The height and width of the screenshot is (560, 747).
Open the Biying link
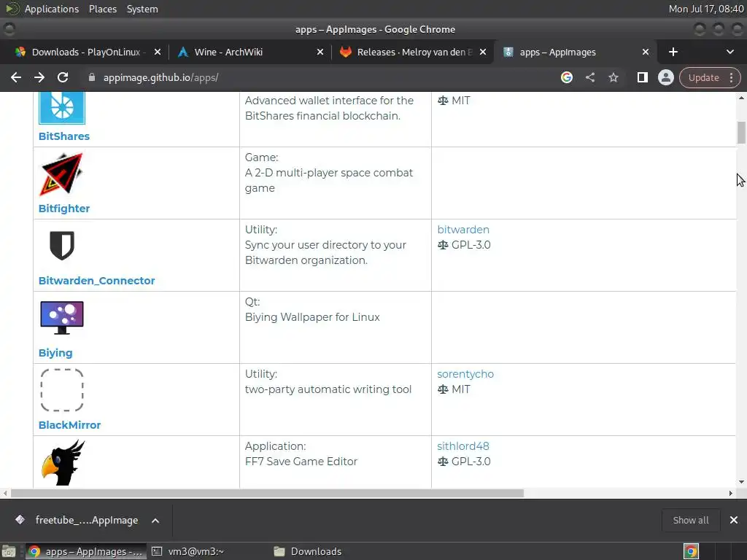point(55,353)
